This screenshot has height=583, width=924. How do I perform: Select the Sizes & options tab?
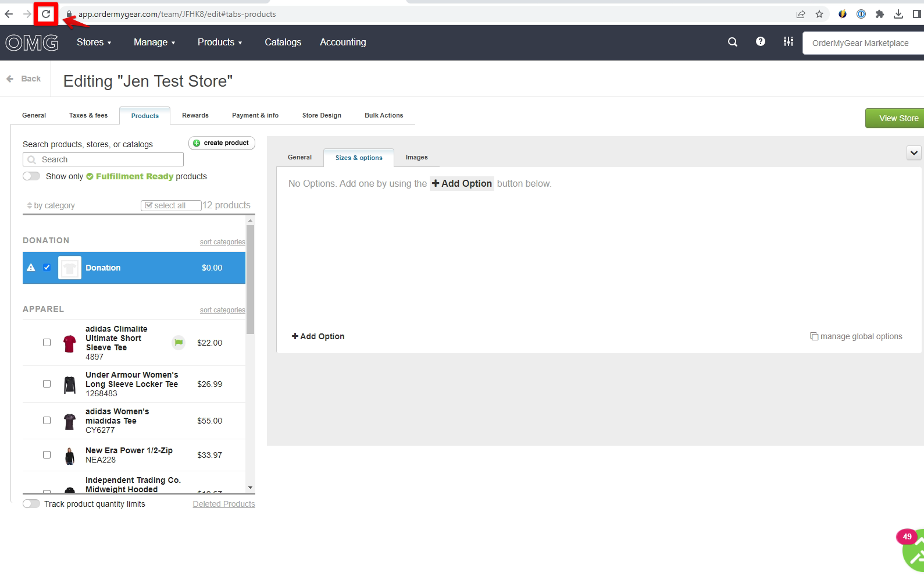point(359,158)
